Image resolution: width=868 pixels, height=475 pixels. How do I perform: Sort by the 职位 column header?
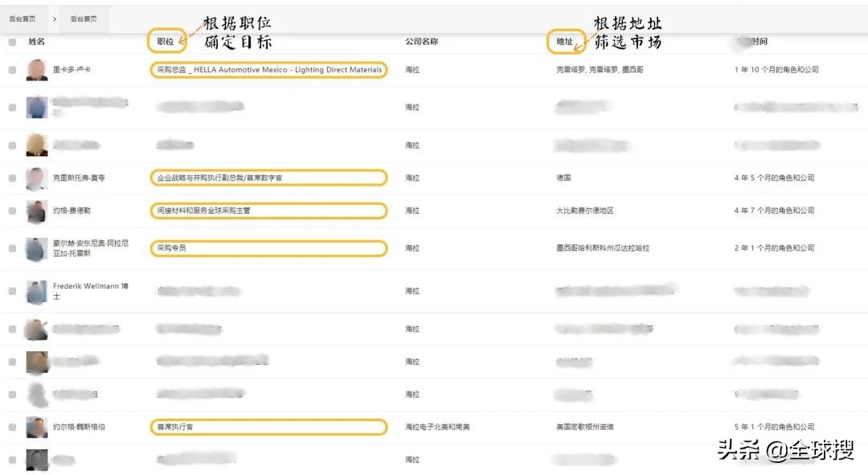pyautogui.click(x=166, y=40)
